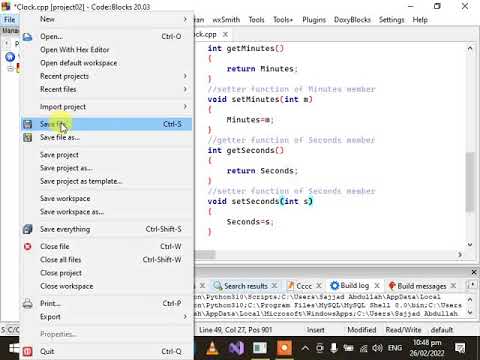Close the Search results tab
Screen dimensions: 480x360
tap(274, 286)
